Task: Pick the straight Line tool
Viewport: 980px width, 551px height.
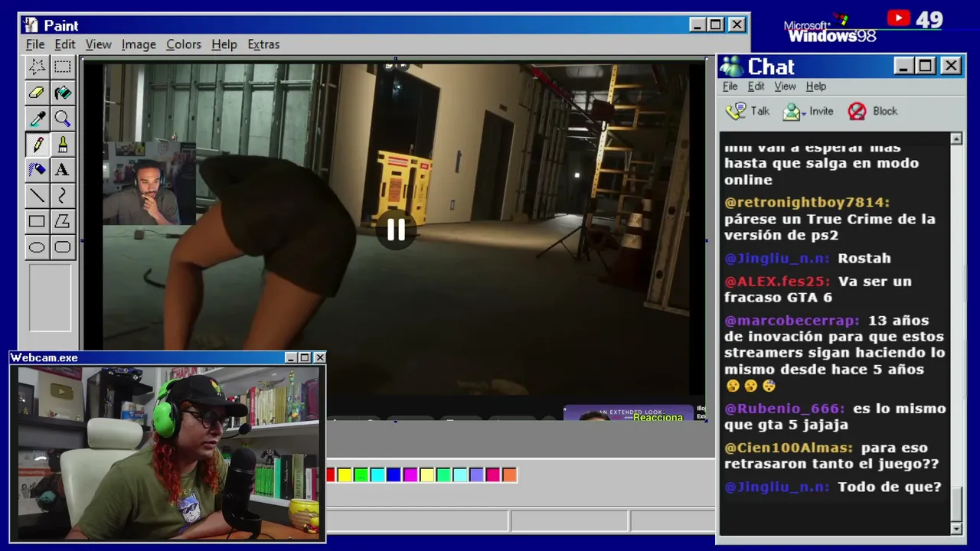Action: click(37, 196)
